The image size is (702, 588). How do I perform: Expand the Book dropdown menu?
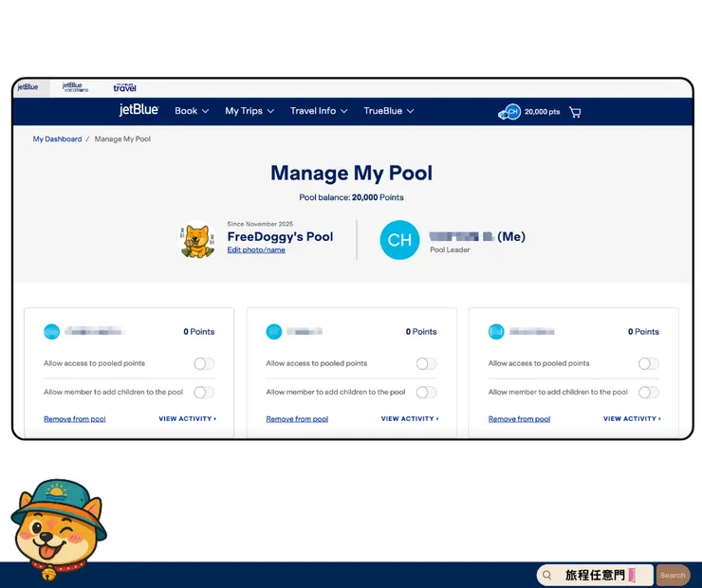pyautogui.click(x=192, y=111)
